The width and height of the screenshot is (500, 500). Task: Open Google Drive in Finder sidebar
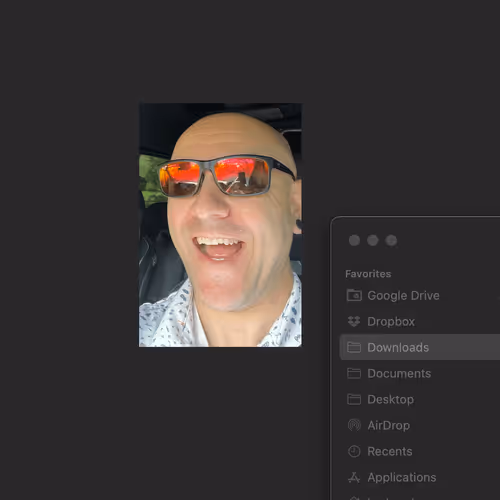pyautogui.click(x=419, y=295)
